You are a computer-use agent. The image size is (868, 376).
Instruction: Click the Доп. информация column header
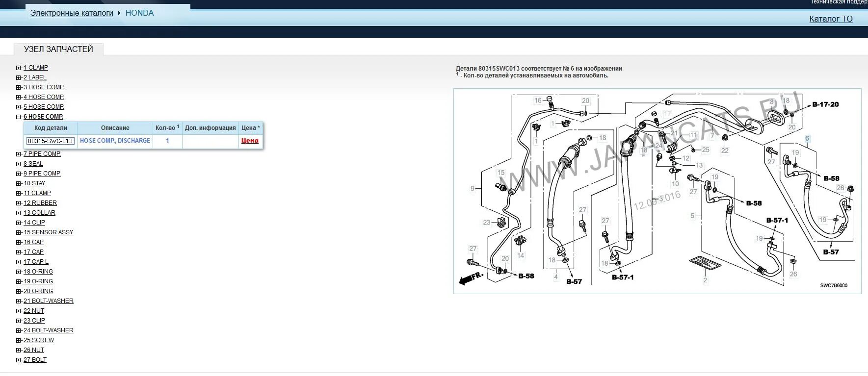click(x=210, y=128)
